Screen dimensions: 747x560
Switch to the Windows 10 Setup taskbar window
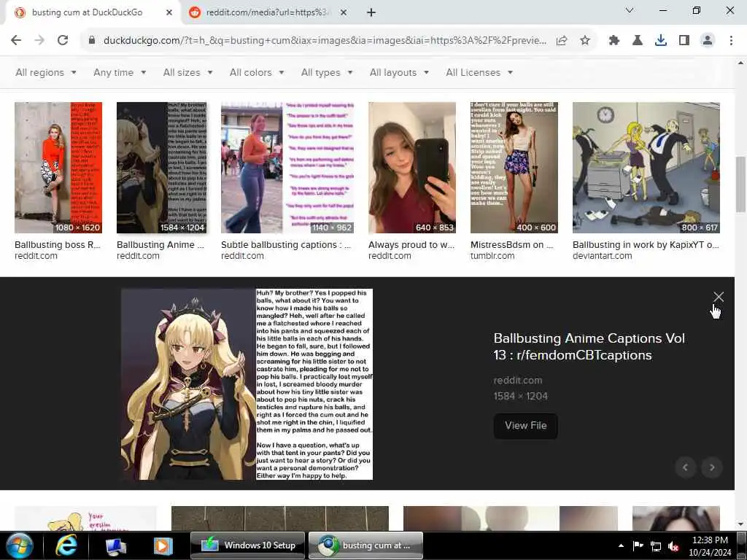[247, 545]
